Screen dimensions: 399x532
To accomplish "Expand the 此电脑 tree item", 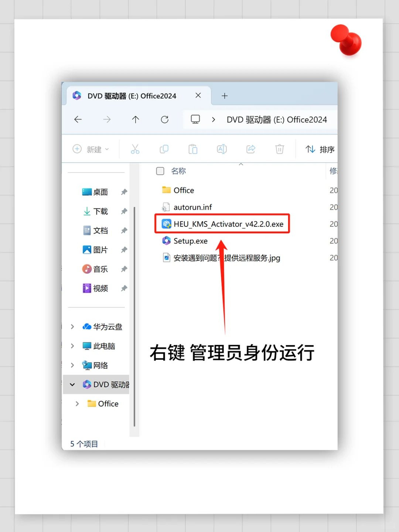I will (x=72, y=346).
